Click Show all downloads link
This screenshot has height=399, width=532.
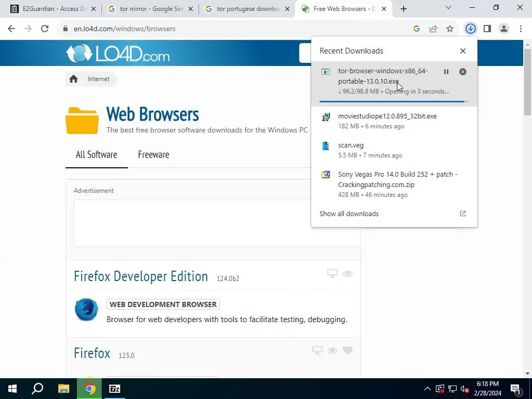pyautogui.click(x=349, y=214)
